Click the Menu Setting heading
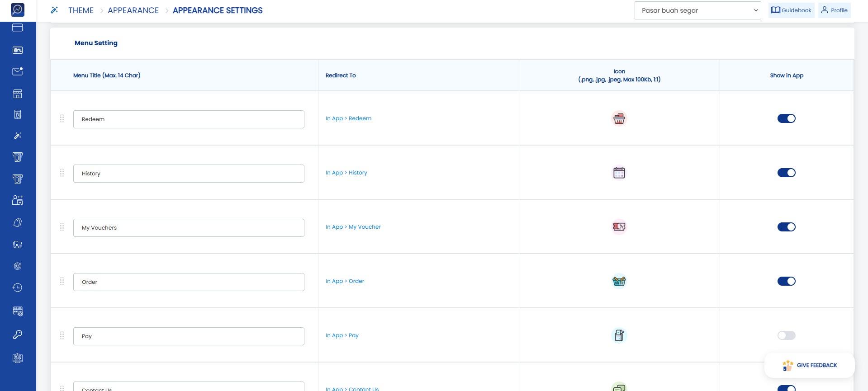Viewport: 868px width, 391px height. click(96, 43)
